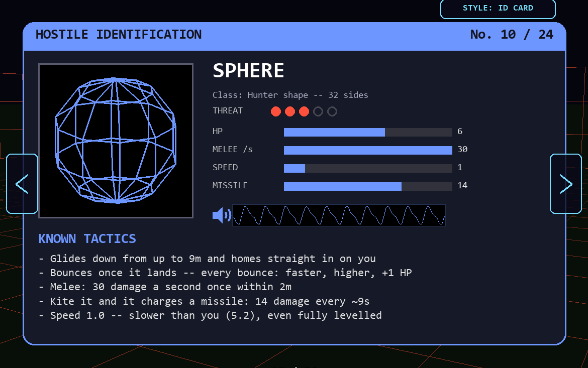The height and width of the screenshot is (368, 588).
Task: Go to the previous hostile card
Action: (22, 184)
